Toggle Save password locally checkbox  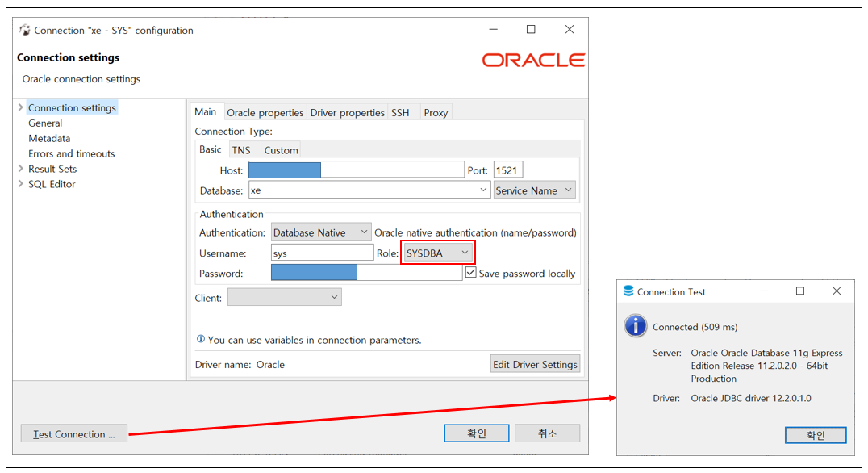tap(470, 273)
